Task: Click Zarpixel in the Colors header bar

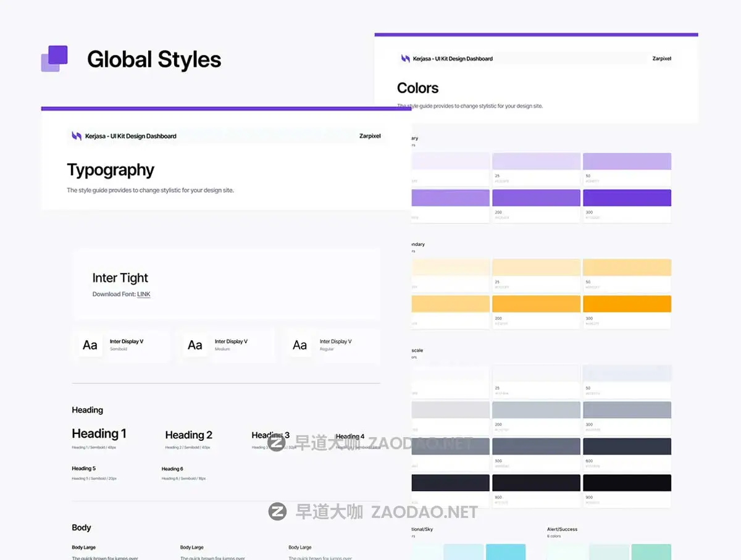Action: pyautogui.click(x=661, y=59)
